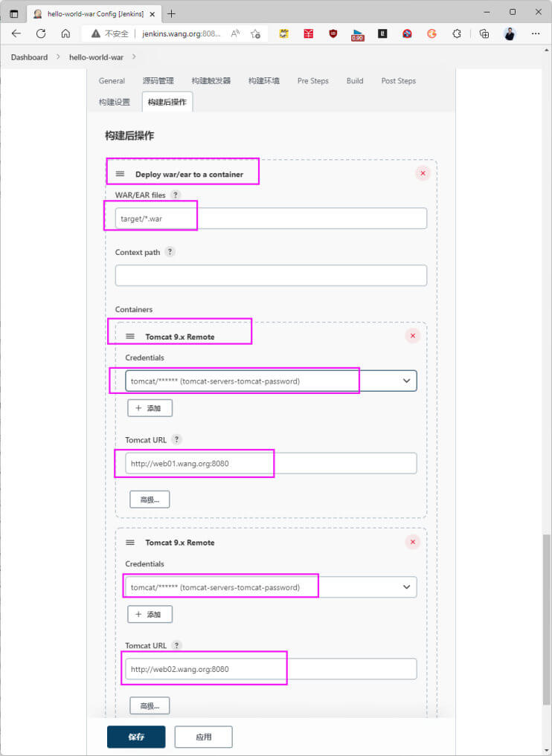The height and width of the screenshot is (756, 552).
Task: Refresh the browser page
Action: 41,33
